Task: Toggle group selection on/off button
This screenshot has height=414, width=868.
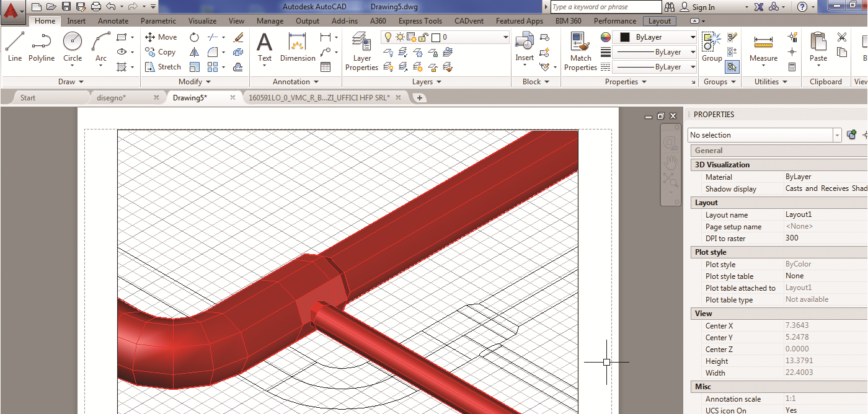Action: (x=732, y=67)
